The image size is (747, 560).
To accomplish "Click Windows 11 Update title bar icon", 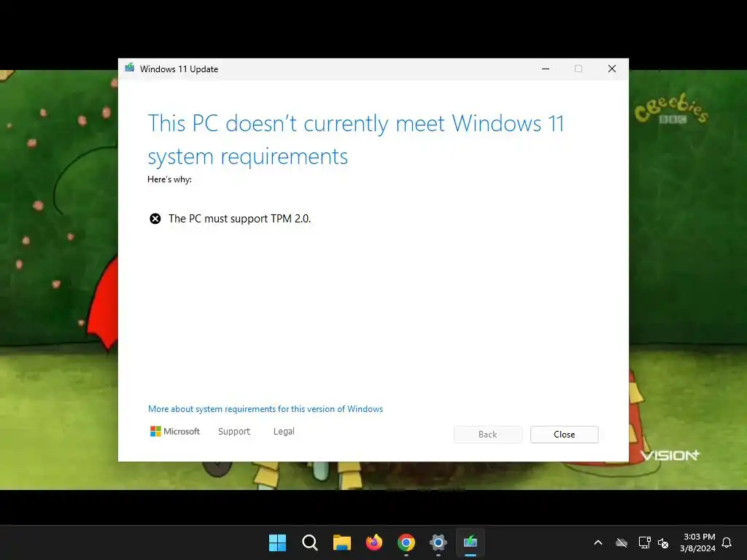I will pos(130,68).
